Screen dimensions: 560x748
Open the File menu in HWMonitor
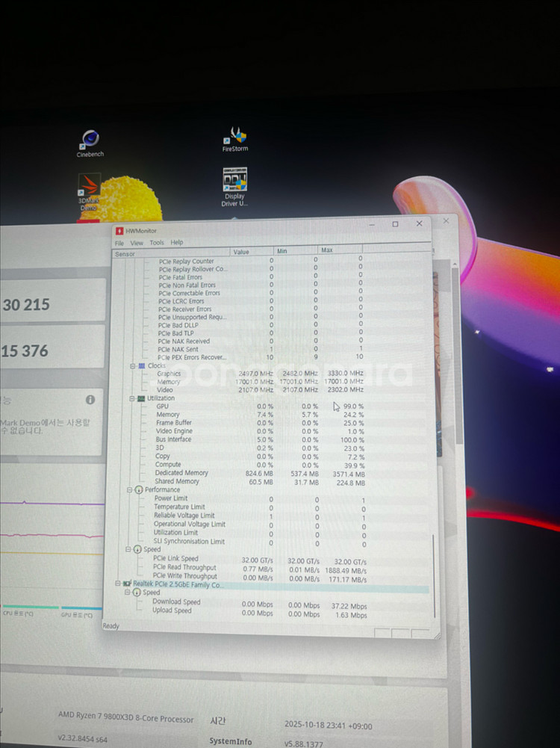(119, 243)
